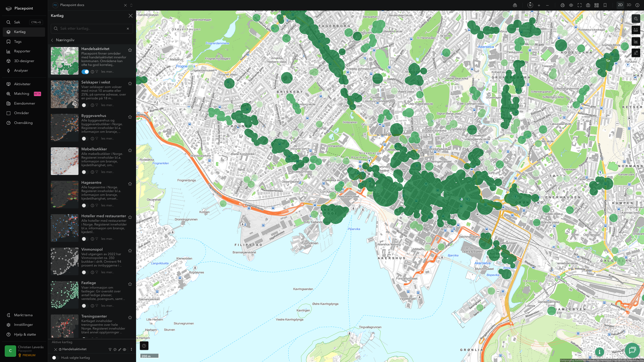The height and width of the screenshot is (362, 644).
Task: Open the chart statistics map tool
Action: coord(636,41)
